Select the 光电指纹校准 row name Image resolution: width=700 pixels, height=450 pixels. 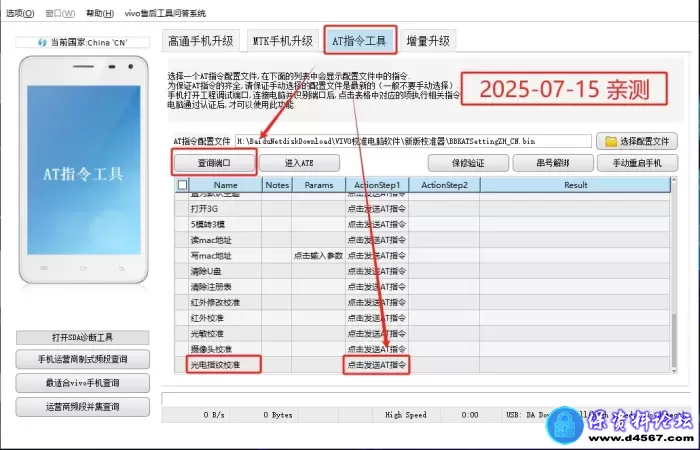pyautogui.click(x=215, y=365)
